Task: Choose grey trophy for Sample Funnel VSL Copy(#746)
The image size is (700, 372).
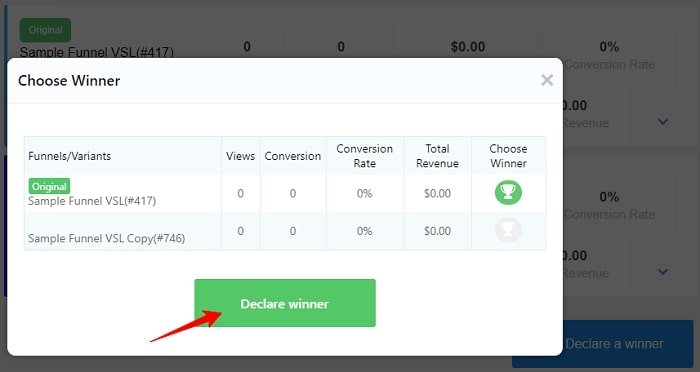Action: tap(508, 230)
